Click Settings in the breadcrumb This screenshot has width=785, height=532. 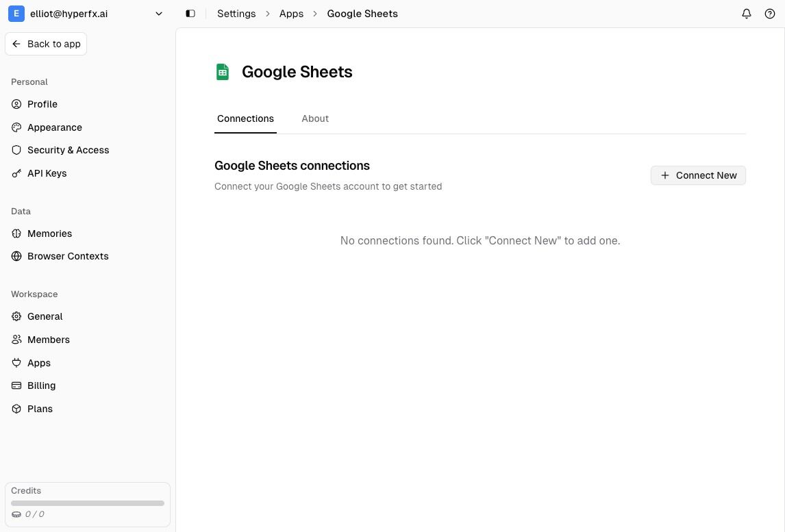(x=236, y=14)
